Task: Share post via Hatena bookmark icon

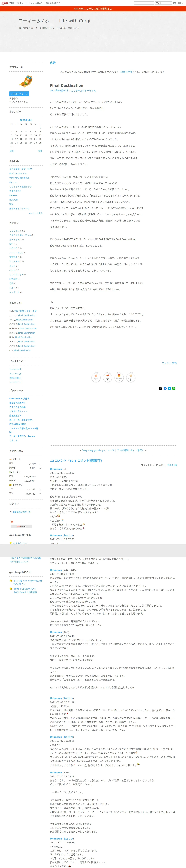Action: coord(169,389)
